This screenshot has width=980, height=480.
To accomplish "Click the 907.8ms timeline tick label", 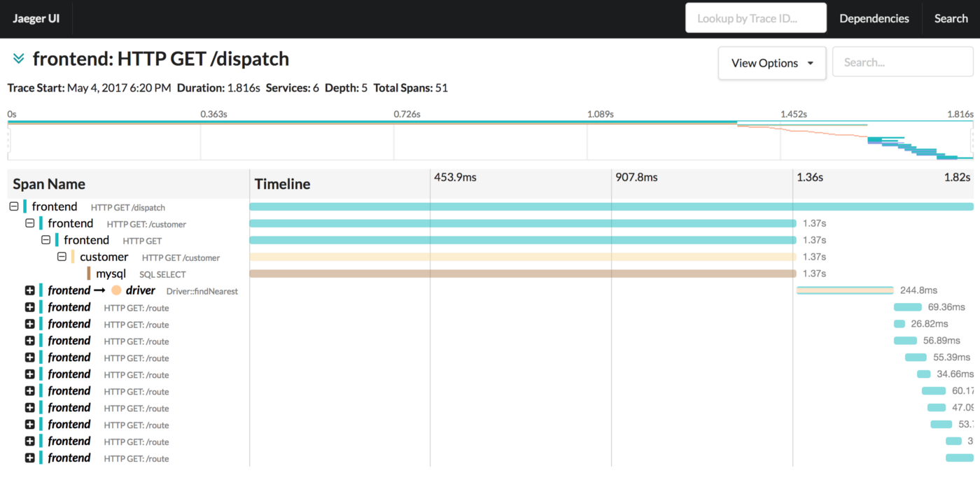I will click(x=636, y=178).
